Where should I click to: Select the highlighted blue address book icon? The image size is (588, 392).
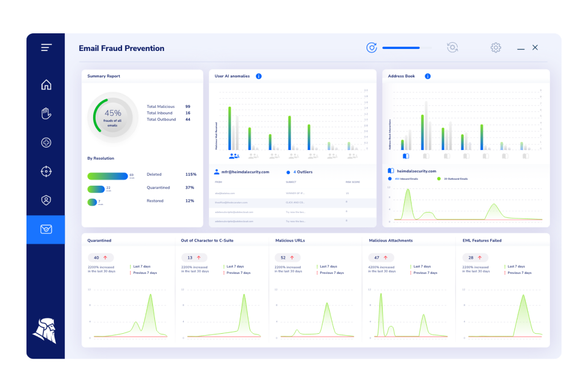click(x=406, y=156)
